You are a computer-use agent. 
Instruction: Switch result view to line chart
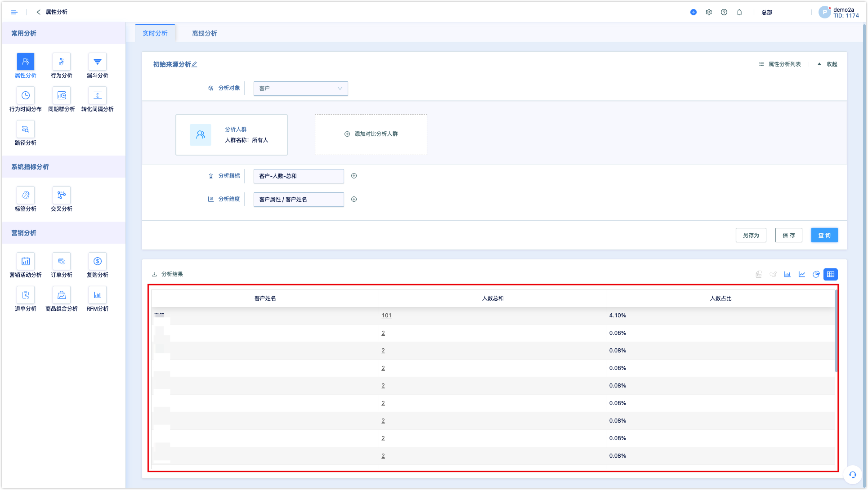click(802, 274)
